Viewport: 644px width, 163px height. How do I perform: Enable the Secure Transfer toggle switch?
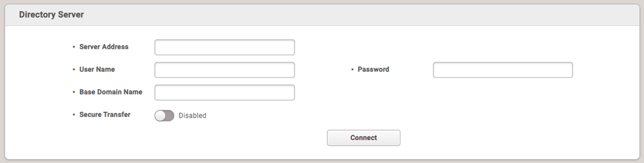[x=164, y=116]
